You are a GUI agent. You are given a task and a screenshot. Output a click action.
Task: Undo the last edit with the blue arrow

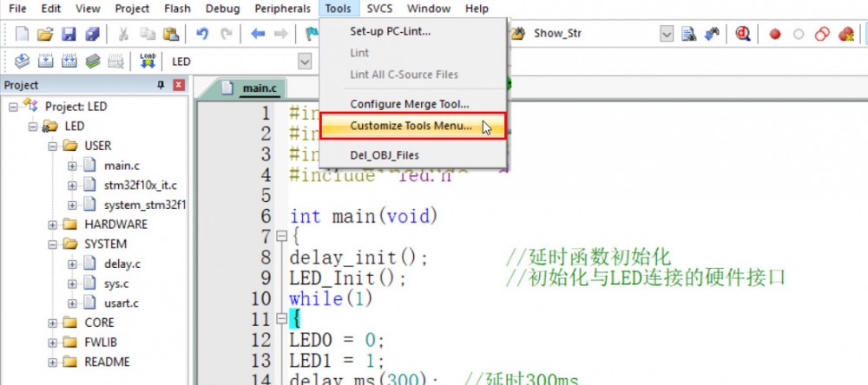coord(202,34)
